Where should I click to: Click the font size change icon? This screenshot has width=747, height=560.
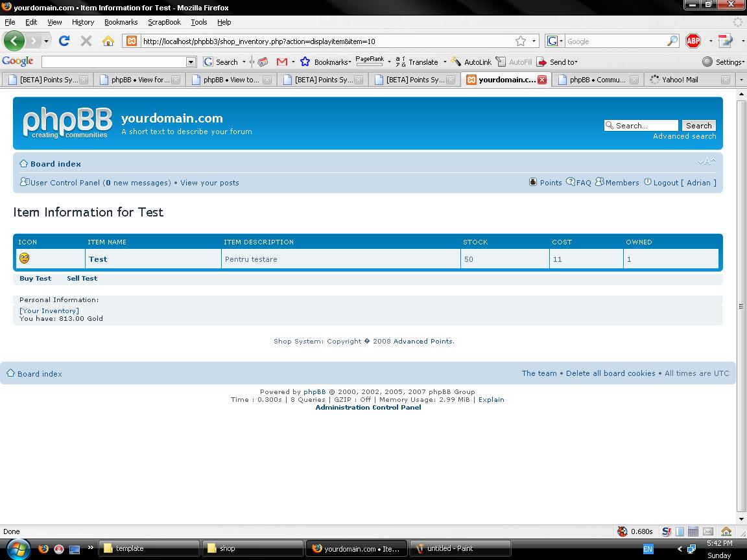click(707, 161)
